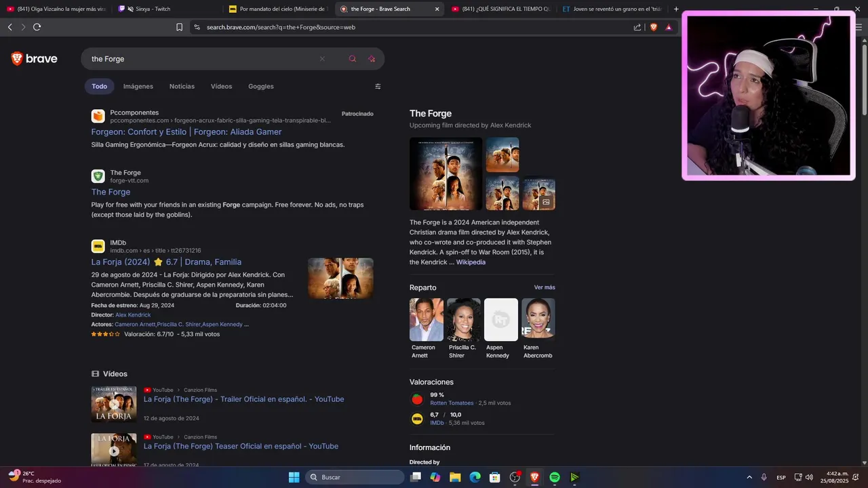Open the large The Forge poster image
Image resolution: width=868 pixels, height=488 pixels.
(x=446, y=174)
